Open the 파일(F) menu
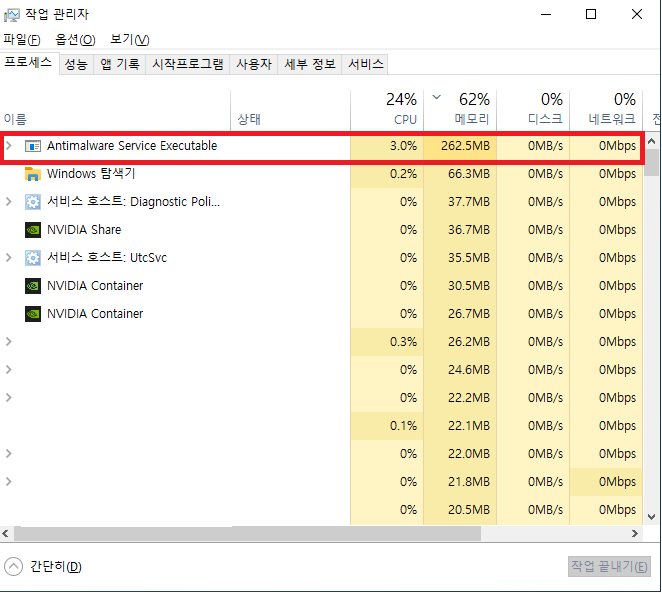Screen dimensions: 662x595 (22, 40)
